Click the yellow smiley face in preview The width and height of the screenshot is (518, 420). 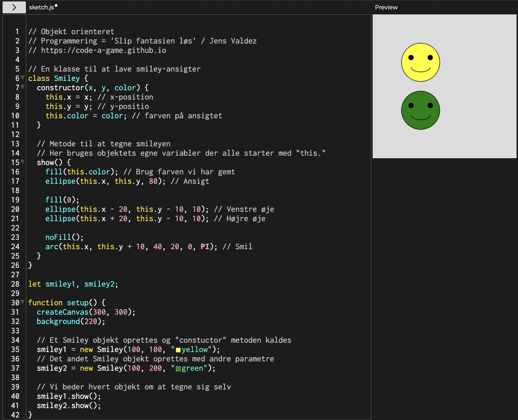pyautogui.click(x=420, y=62)
